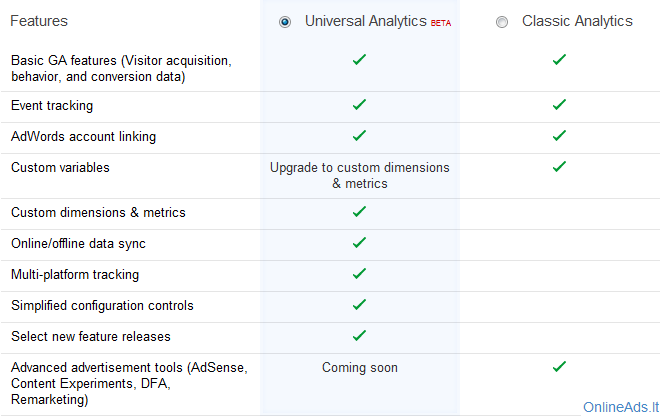Click the Classic checkmark for Event tracking
This screenshot has height=418, width=666.
[x=559, y=104]
